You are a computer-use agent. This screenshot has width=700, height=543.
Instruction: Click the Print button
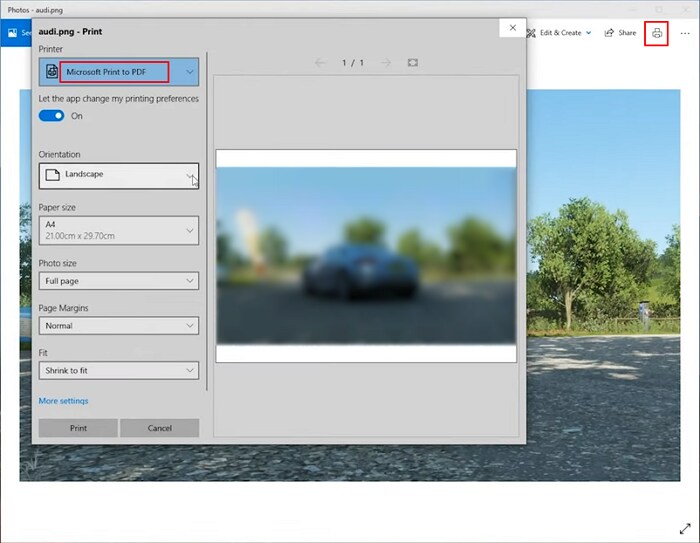coord(78,428)
